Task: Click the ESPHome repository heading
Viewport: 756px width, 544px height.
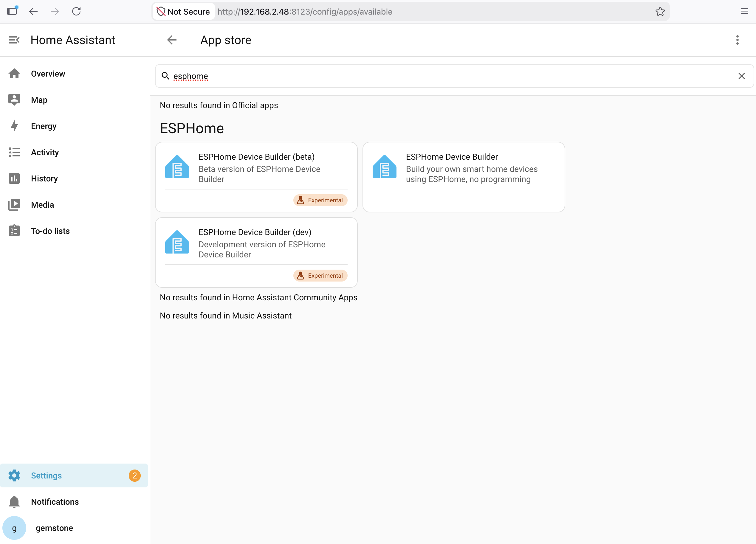Action: [x=192, y=128]
